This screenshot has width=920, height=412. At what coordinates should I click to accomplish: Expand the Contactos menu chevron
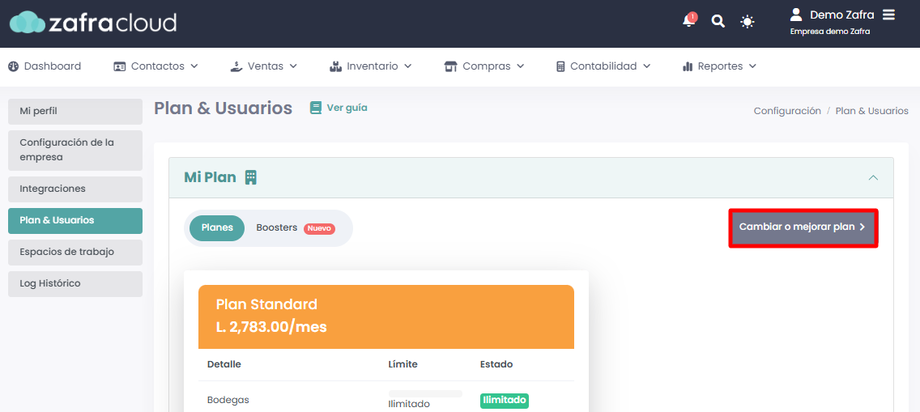[x=194, y=66]
